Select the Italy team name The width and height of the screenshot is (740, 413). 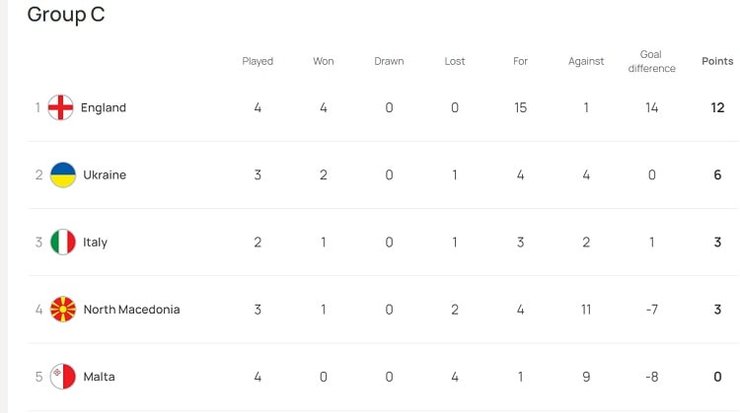pos(95,242)
